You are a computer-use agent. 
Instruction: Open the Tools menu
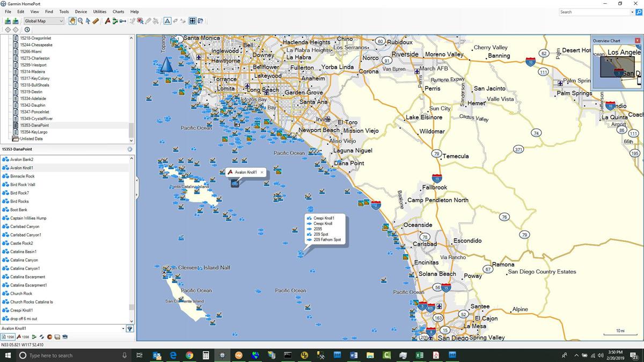click(64, 11)
